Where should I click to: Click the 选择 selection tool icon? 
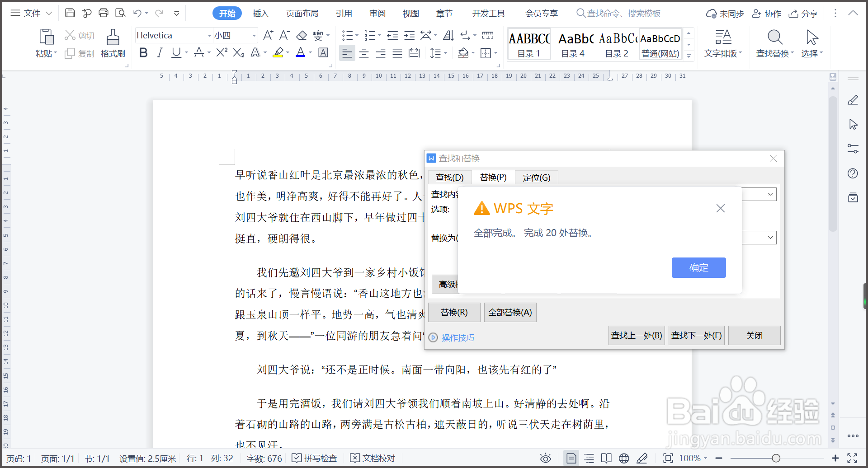pos(811,43)
